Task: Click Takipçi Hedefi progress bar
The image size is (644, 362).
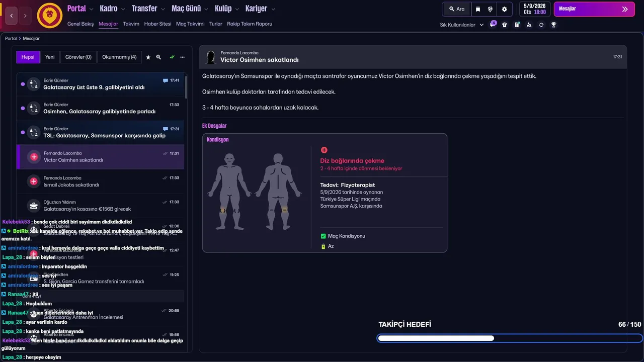Action: coord(510,338)
